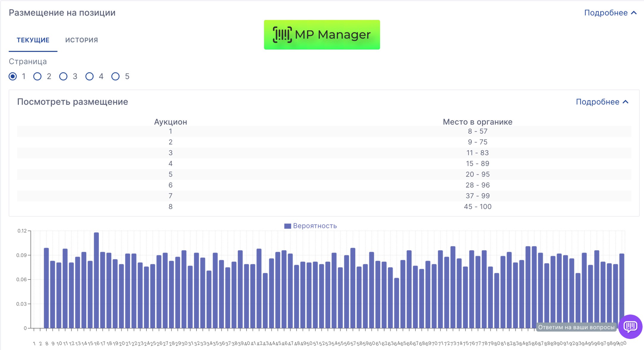
Task: Click the Вероятность legend label
Action: pos(315,226)
